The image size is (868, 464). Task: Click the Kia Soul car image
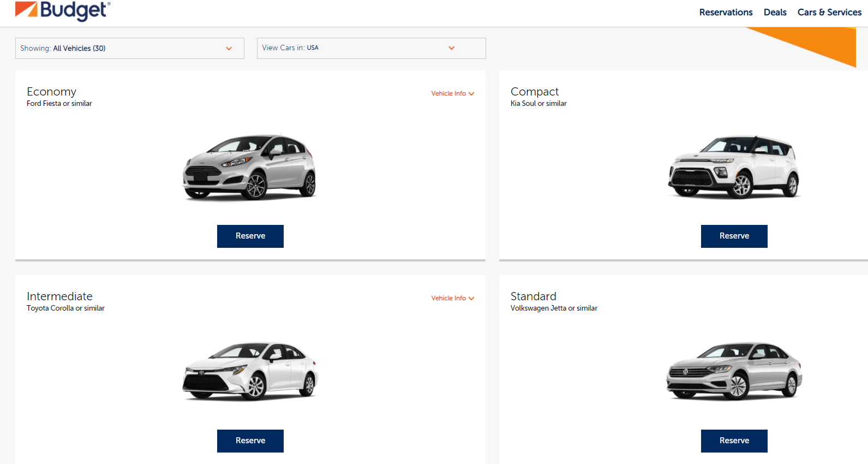point(734,167)
